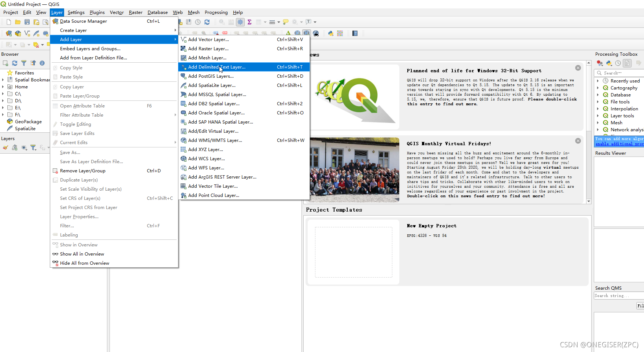This screenshot has width=644, height=352.
Task: Click the New Print Layout toolbar icon
Action: click(36, 22)
